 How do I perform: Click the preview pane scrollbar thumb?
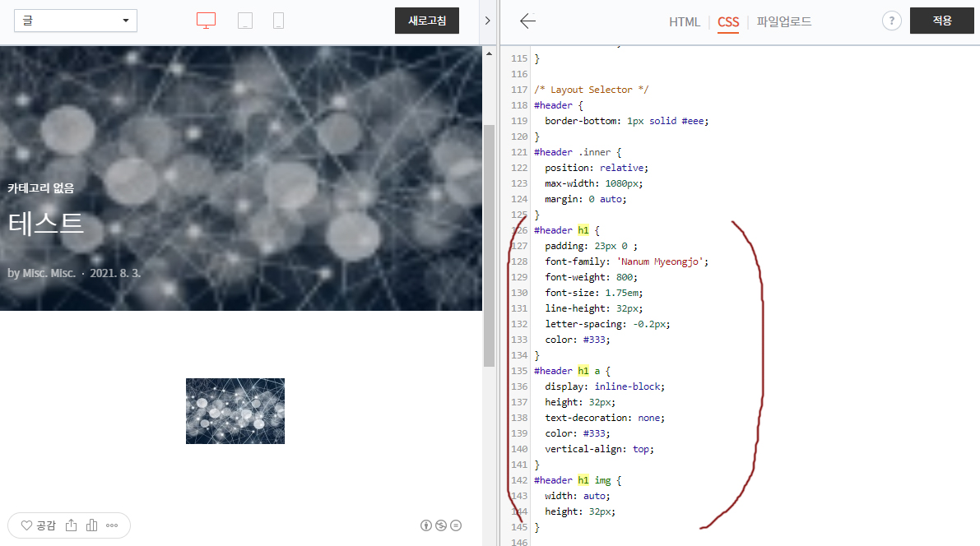[489, 246]
